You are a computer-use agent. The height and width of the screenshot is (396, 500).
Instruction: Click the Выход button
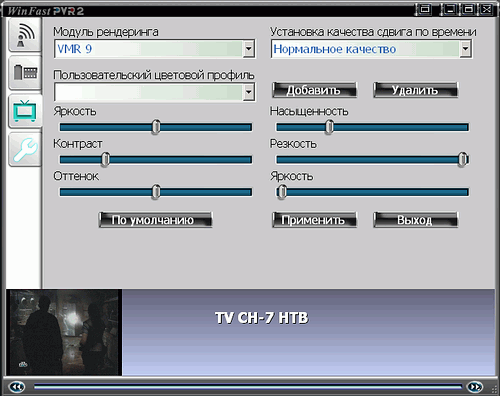coord(415,220)
